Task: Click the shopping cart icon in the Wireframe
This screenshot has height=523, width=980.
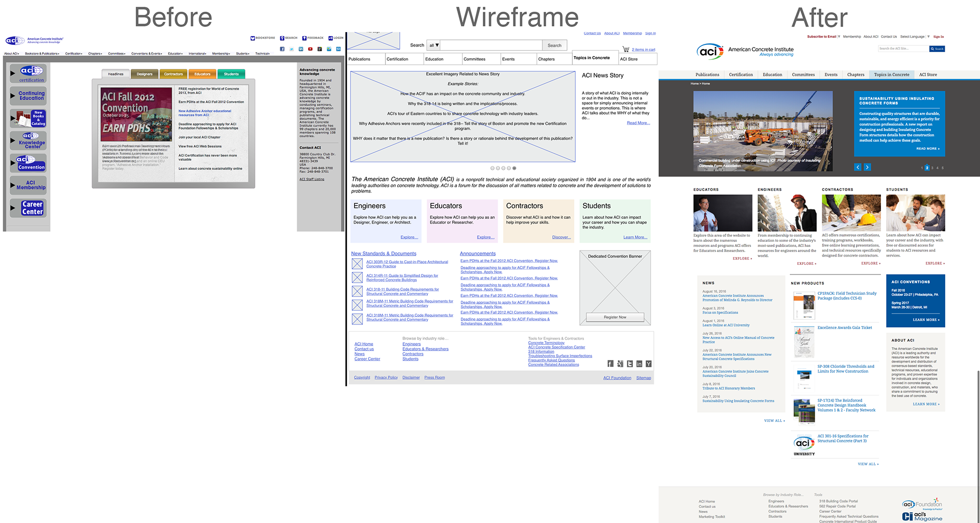Action: 626,49
